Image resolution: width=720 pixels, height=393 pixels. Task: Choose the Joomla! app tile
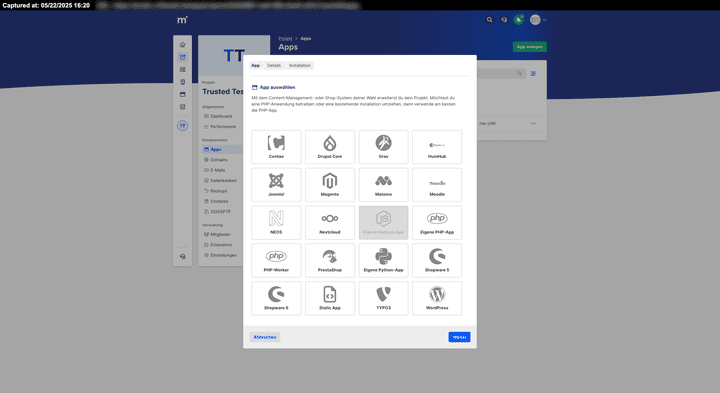pyautogui.click(x=276, y=185)
